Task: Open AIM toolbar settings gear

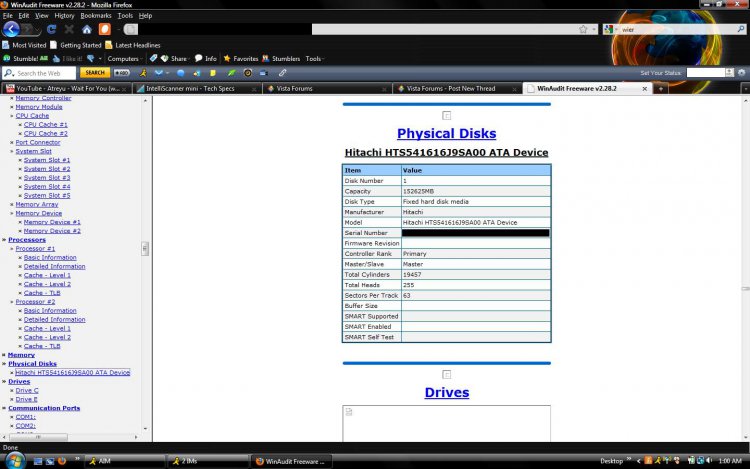Action: pos(742,73)
